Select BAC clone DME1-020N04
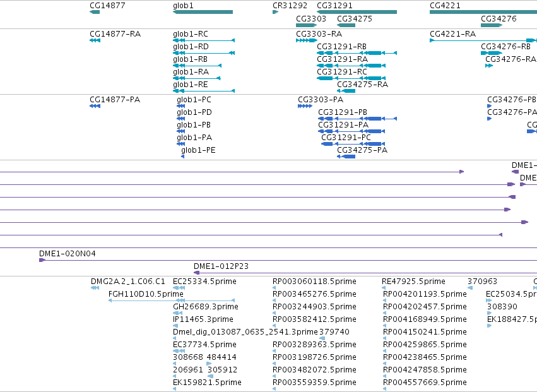 point(67,254)
